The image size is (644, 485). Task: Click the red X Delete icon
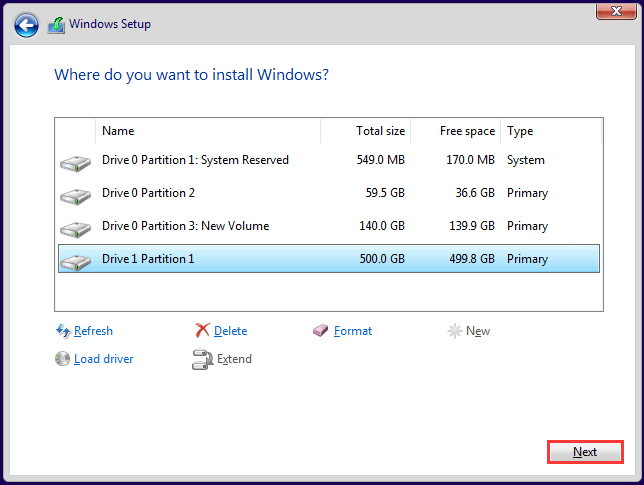(202, 330)
